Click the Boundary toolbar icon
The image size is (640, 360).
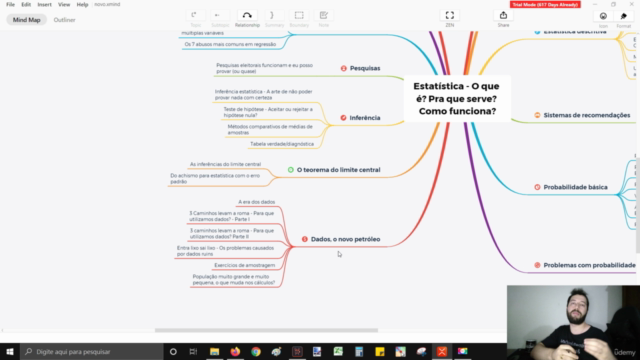click(299, 16)
